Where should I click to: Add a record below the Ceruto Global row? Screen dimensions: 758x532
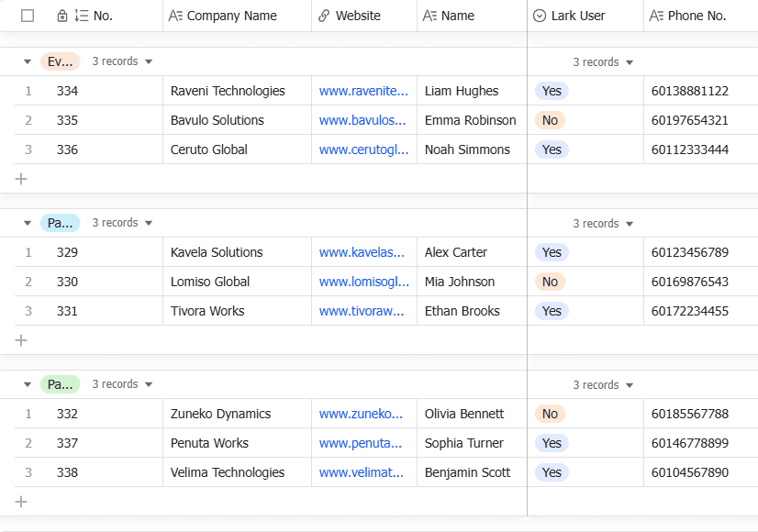(21, 179)
